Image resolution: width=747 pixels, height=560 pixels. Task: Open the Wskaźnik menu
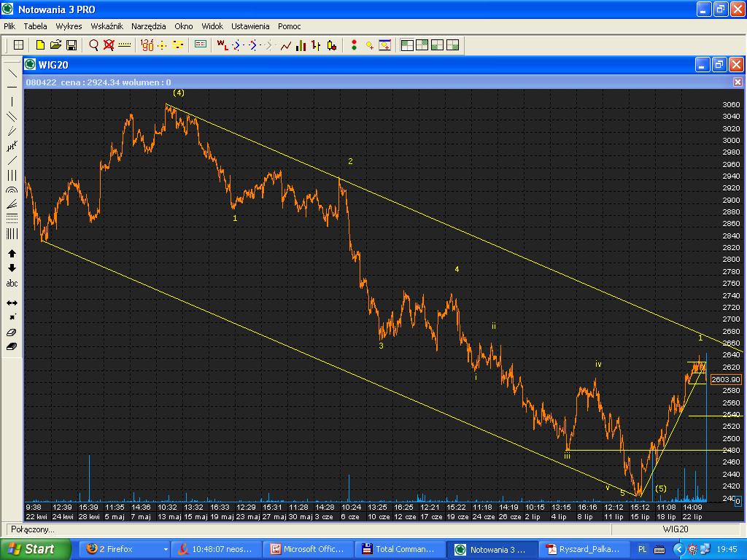point(107,26)
